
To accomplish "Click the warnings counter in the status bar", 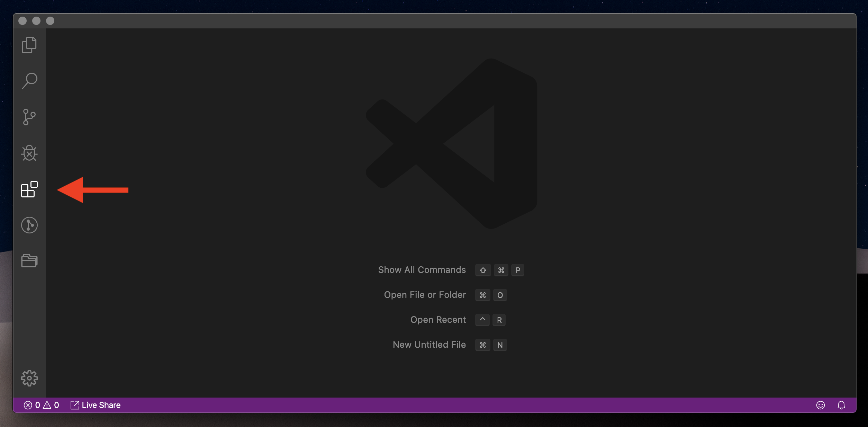I will [52, 405].
